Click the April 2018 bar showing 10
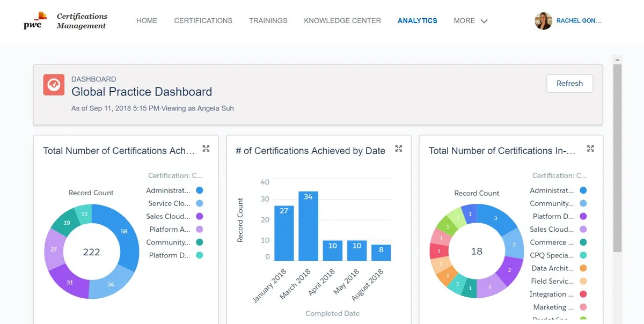Image resolution: width=644 pixels, height=324 pixels. (x=333, y=251)
